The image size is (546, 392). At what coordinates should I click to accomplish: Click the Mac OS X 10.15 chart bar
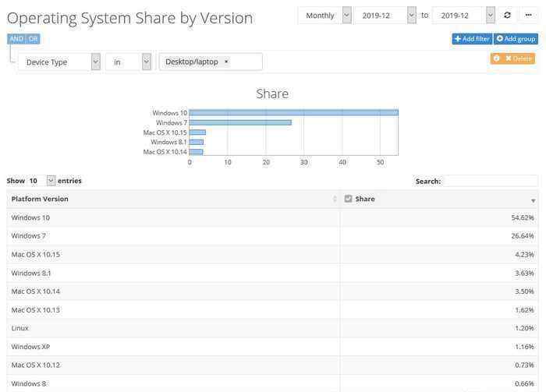coord(197,132)
